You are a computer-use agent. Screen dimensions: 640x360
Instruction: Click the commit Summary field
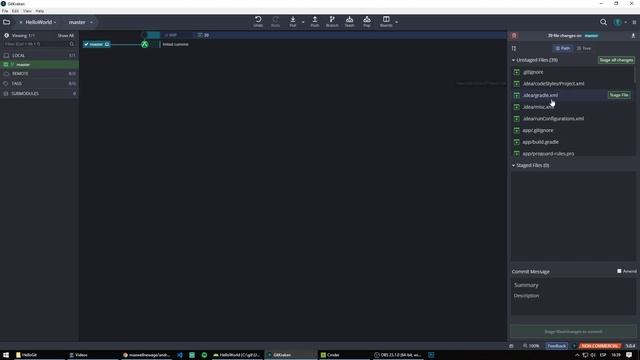tap(573, 285)
